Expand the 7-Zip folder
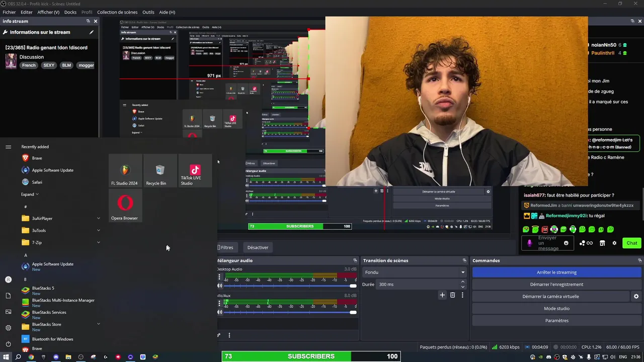 pos(60,242)
